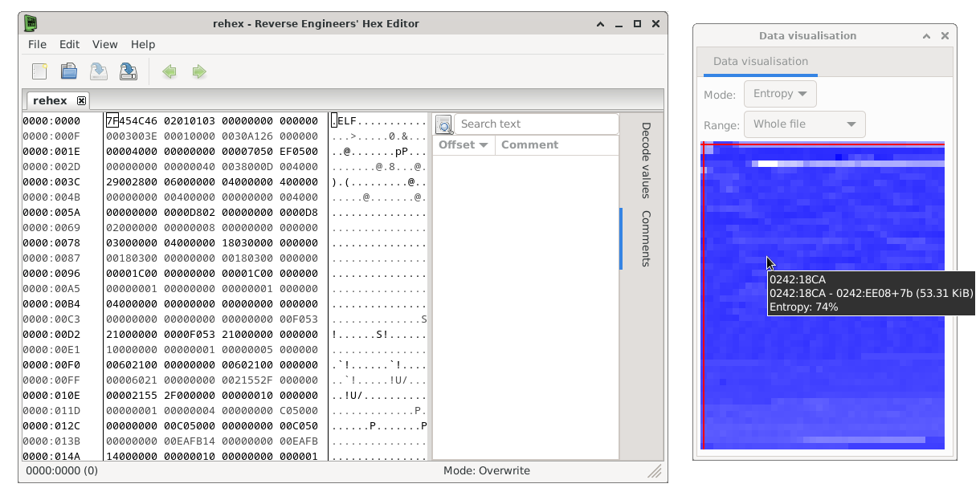Click the resize grip in status bar corner
980x496 pixels.
click(655, 472)
